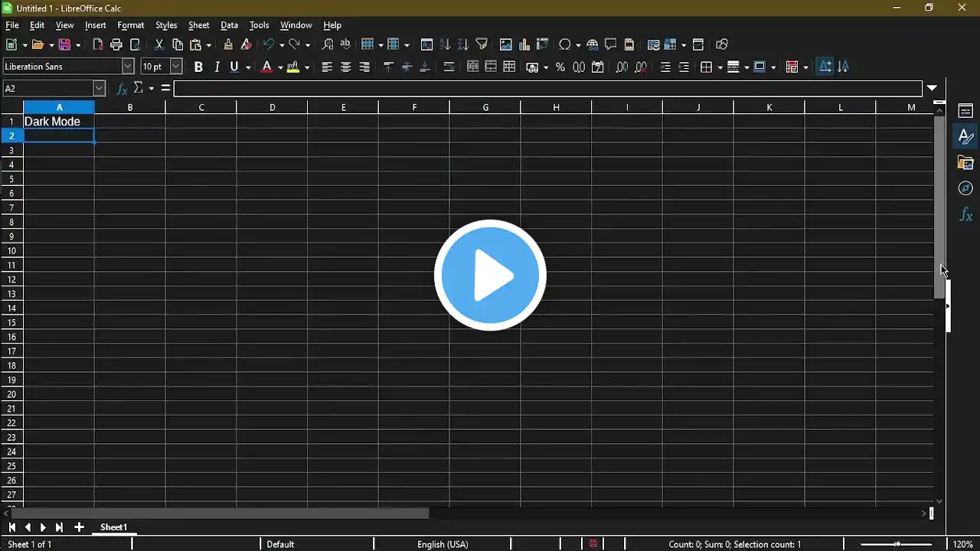Viewport: 980px width, 551px height.
Task: Click the Print icon in the toolbar
Action: (116, 44)
